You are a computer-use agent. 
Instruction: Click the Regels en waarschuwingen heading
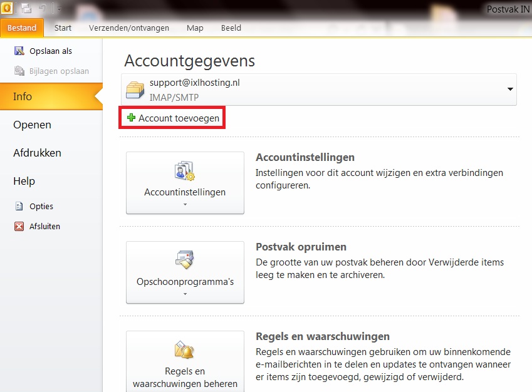tap(323, 336)
